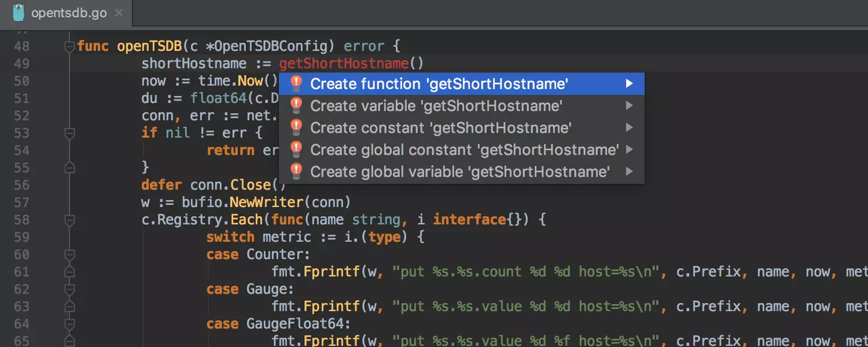Close the opentsdb.go editor tab
Screen dimensions: 868x347
click(119, 13)
